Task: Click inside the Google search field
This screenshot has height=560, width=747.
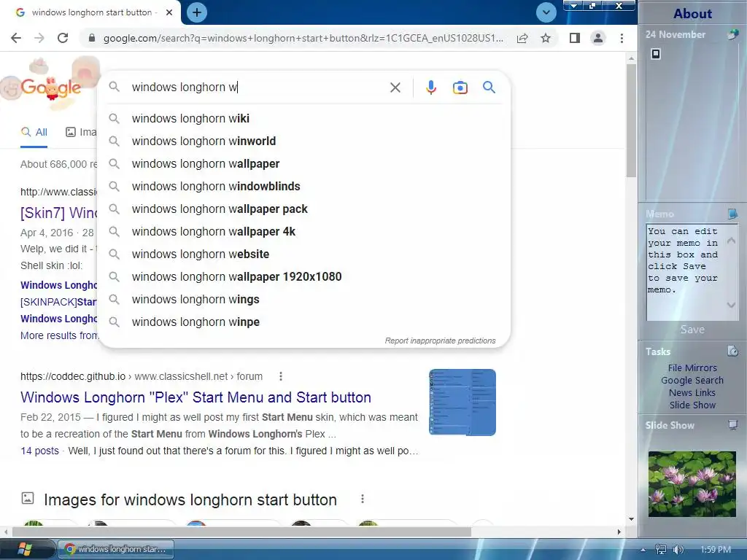Action: pos(258,87)
